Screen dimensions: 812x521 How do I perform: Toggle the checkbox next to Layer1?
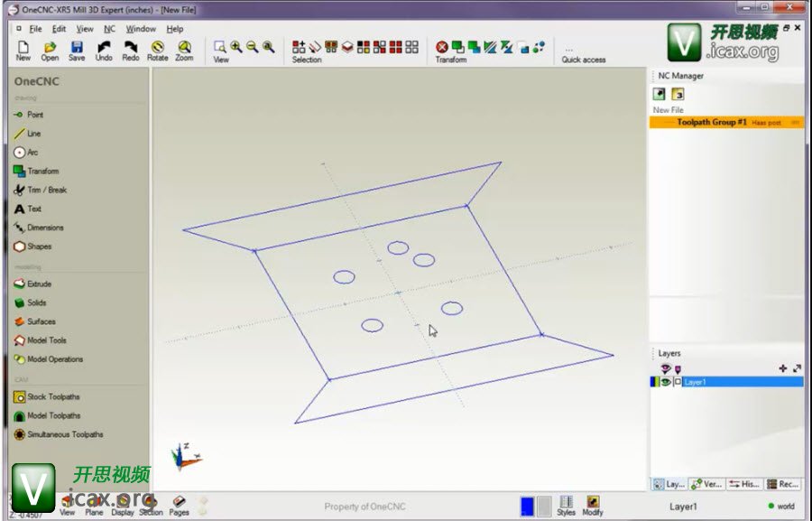pos(678,382)
